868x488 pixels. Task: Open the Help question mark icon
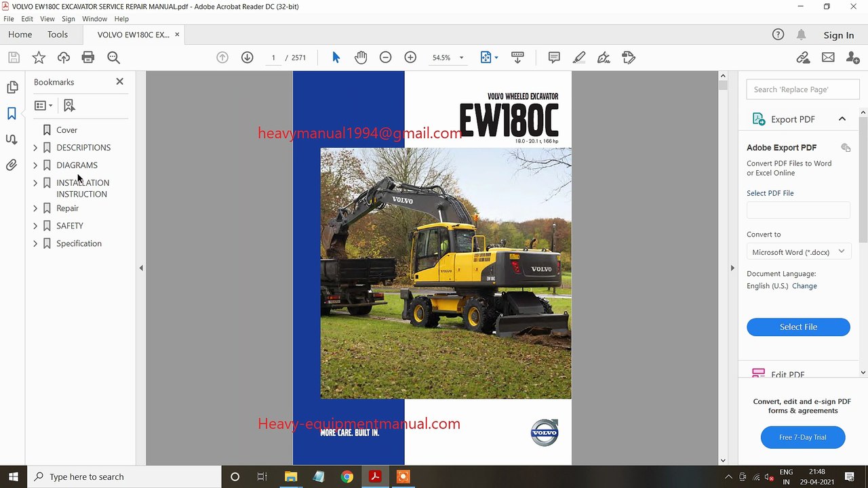778,35
